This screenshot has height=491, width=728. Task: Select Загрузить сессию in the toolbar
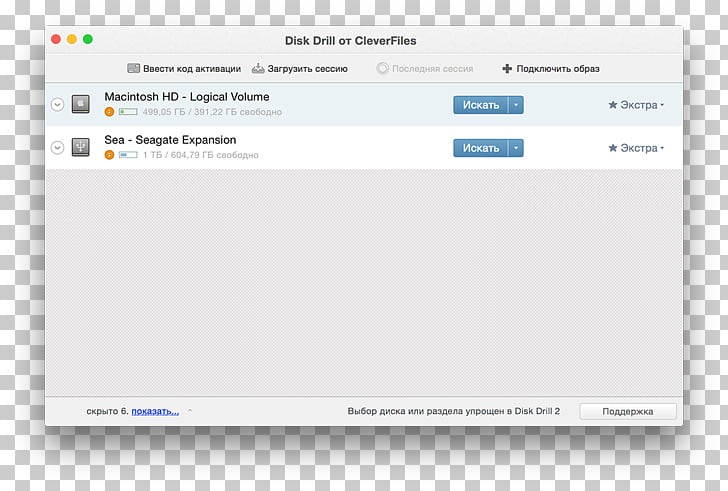click(x=307, y=69)
